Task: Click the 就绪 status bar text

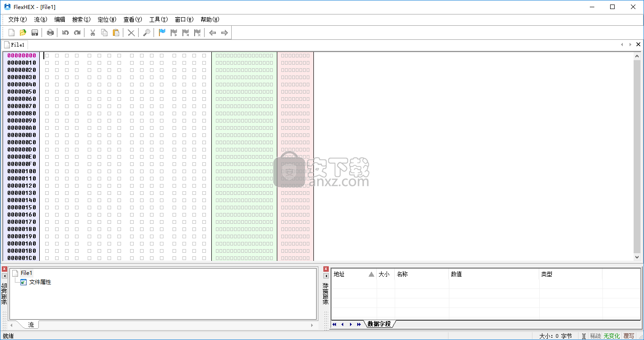Action: 8,336
